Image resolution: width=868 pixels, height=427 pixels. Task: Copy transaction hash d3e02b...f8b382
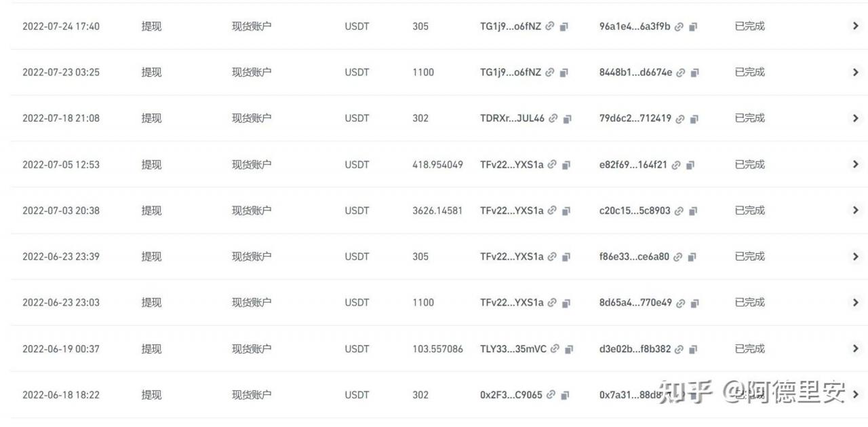coord(693,350)
